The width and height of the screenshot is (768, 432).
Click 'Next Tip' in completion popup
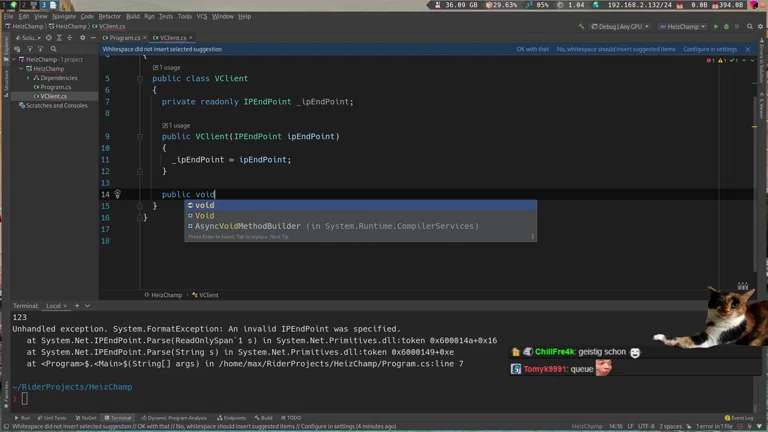[x=279, y=237]
